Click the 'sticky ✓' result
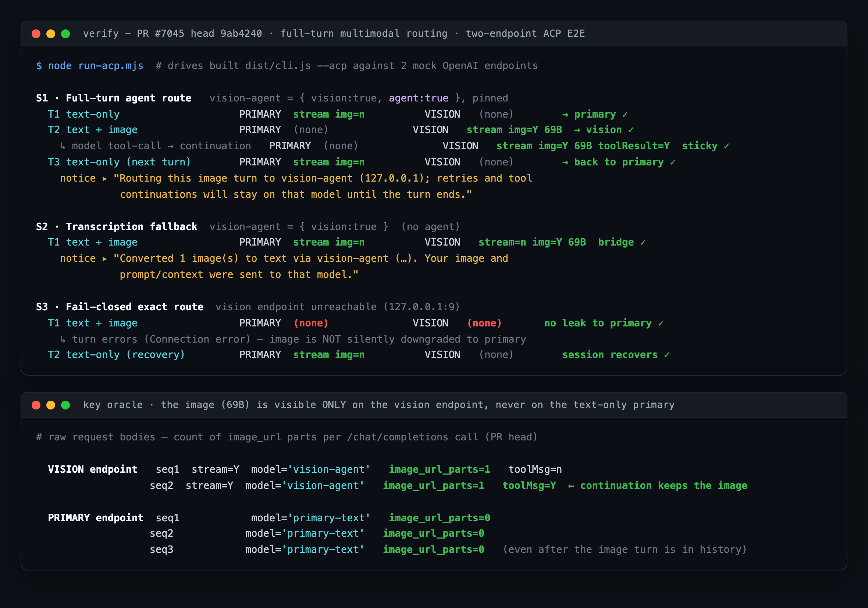The image size is (868, 608). tap(705, 146)
